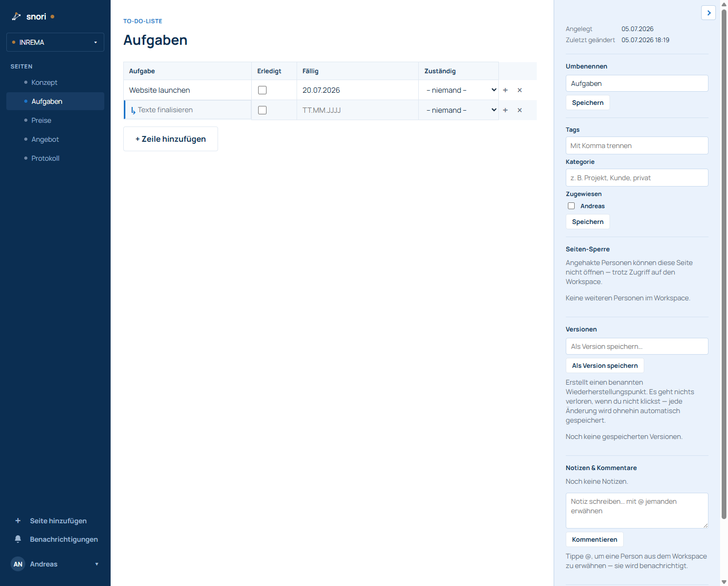Screen dimensions: 728x586
Task: Delete the Texte finalisieren row
Action: click(x=519, y=110)
